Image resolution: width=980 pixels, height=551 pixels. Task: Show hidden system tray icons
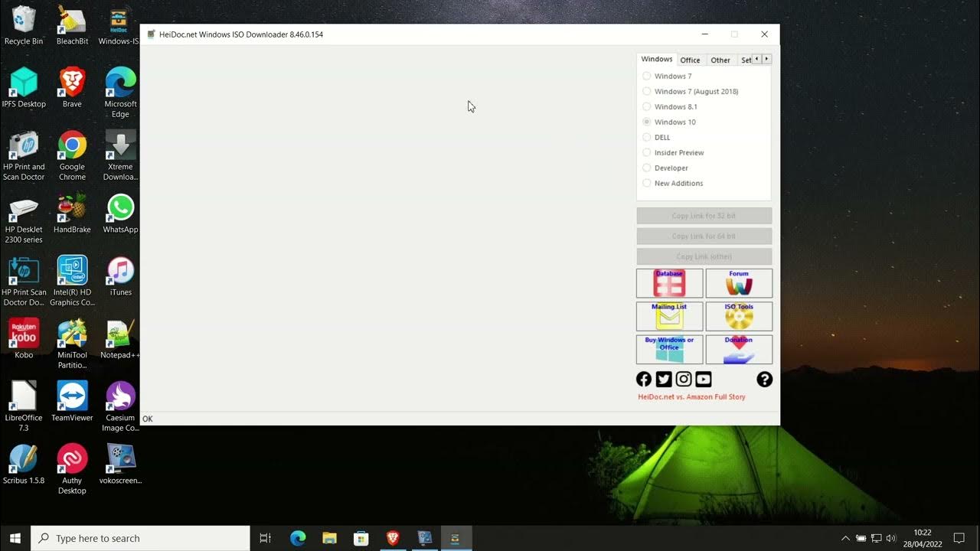point(845,538)
